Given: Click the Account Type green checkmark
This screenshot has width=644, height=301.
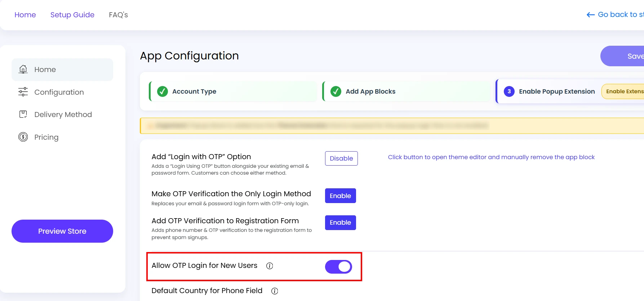Looking at the screenshot, I should 163,91.
